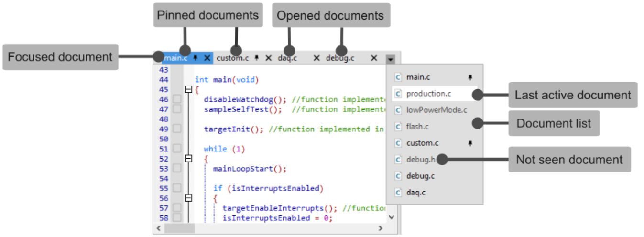Collapse the while loop block at line 52
This screenshot has height=237, width=644.
tap(188, 159)
